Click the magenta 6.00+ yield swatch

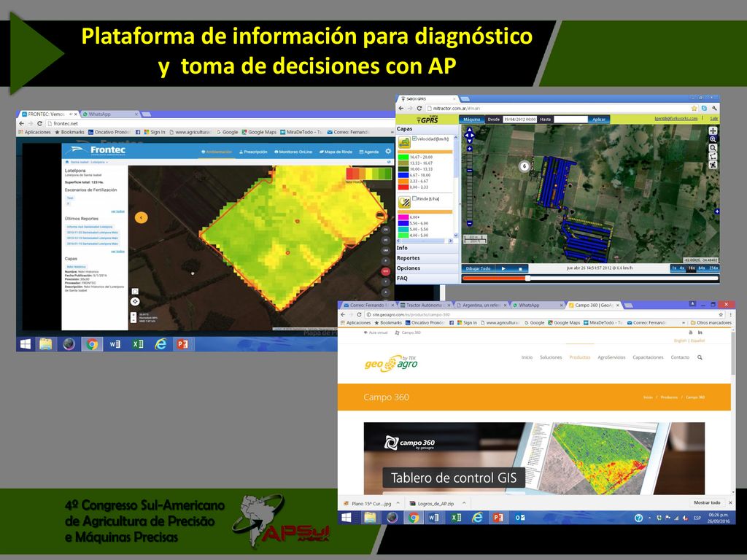click(403, 217)
